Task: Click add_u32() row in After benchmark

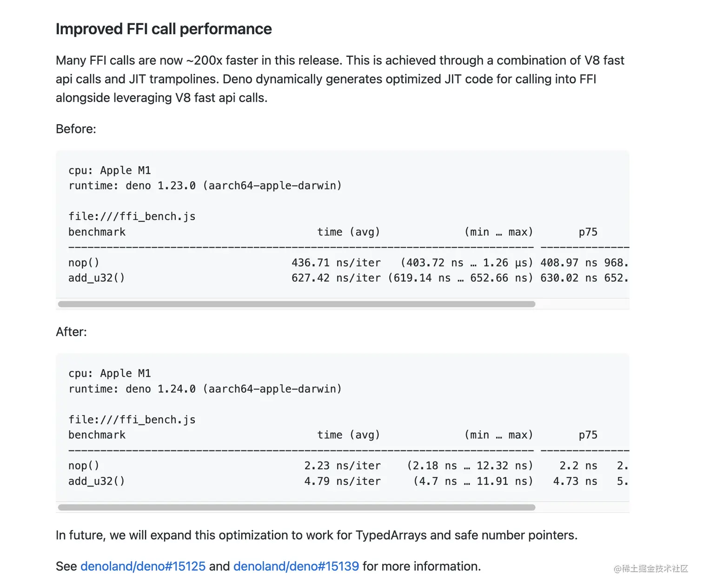Action: (x=348, y=481)
